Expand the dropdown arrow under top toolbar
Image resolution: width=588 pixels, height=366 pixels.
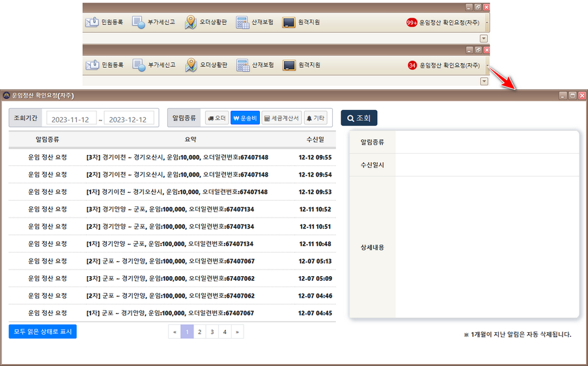click(484, 38)
